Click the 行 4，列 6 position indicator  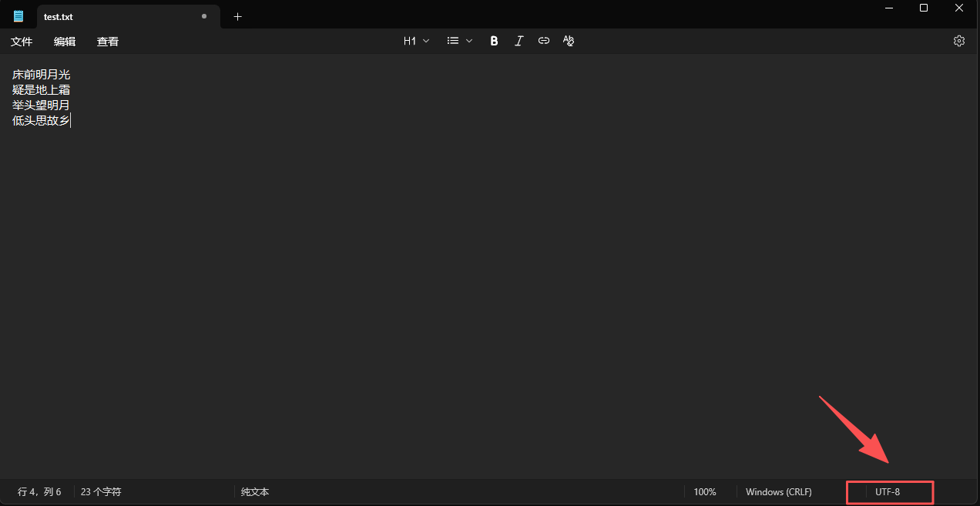point(39,491)
